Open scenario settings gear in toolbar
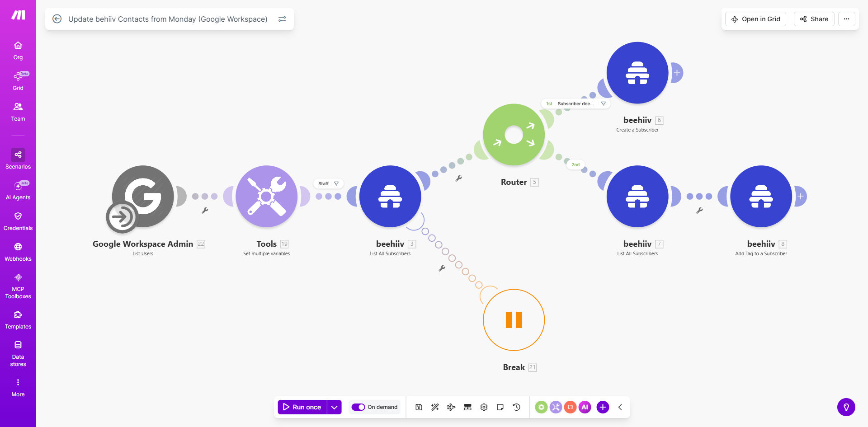Screen dimensions: 868x427 (484, 407)
